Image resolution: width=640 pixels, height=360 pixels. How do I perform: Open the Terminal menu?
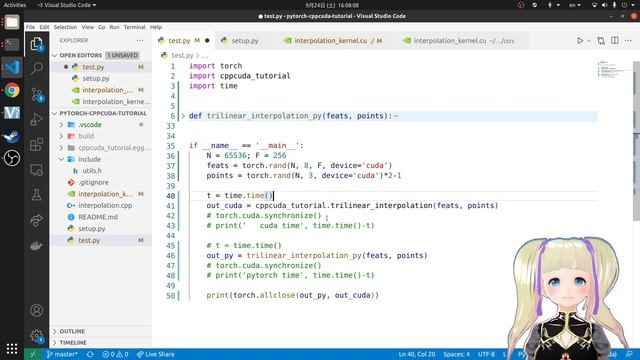[x=134, y=27]
